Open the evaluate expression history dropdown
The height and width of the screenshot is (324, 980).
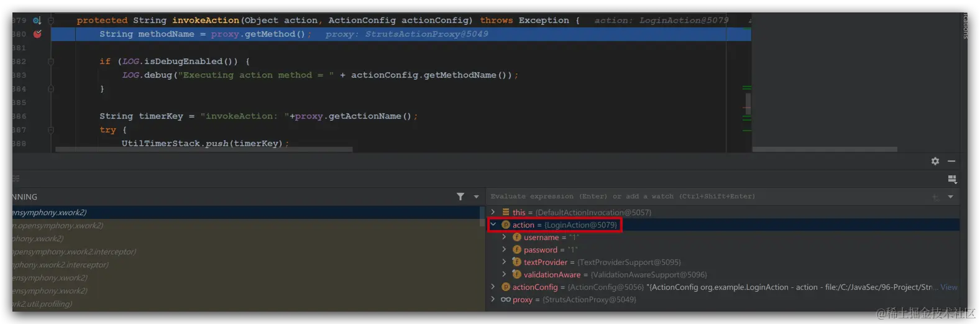tap(950, 197)
